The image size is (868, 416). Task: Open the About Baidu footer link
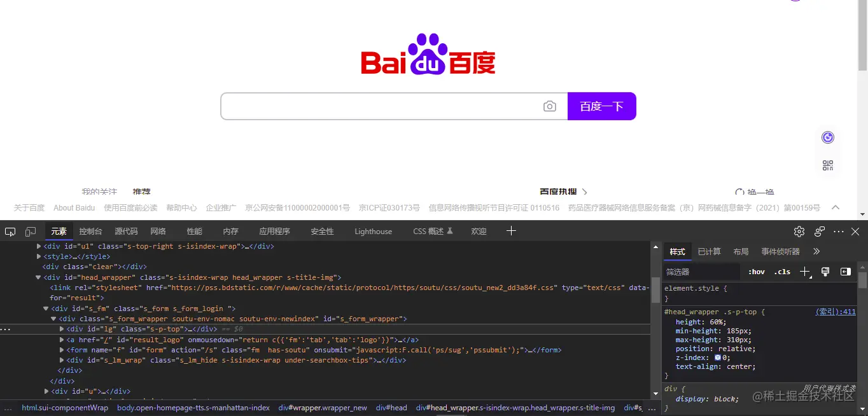tap(74, 207)
